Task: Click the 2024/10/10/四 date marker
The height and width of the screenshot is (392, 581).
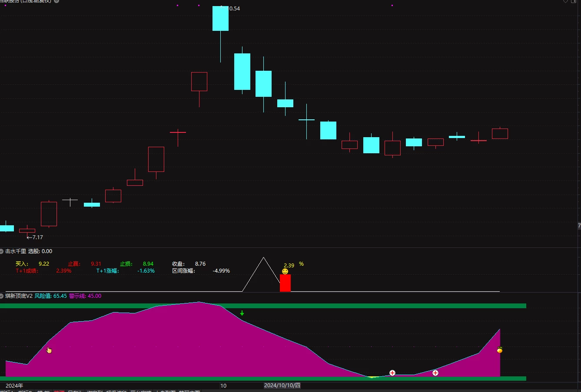Action: click(282, 385)
